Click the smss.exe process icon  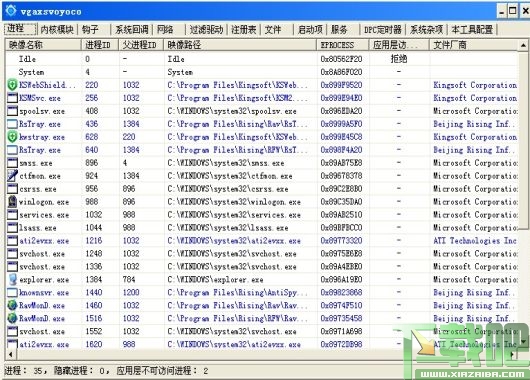click(x=12, y=163)
